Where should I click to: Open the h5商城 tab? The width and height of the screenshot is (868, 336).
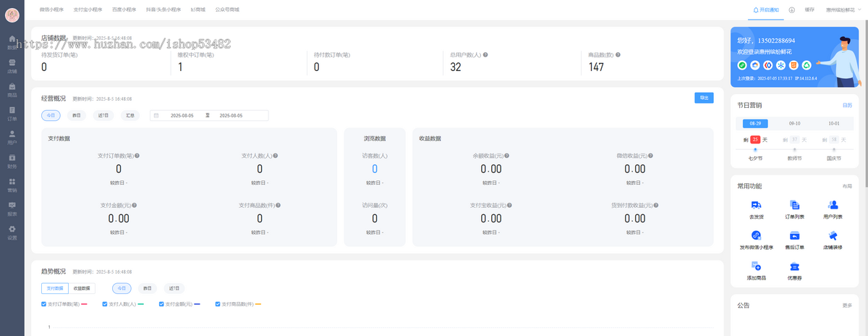pyautogui.click(x=198, y=10)
